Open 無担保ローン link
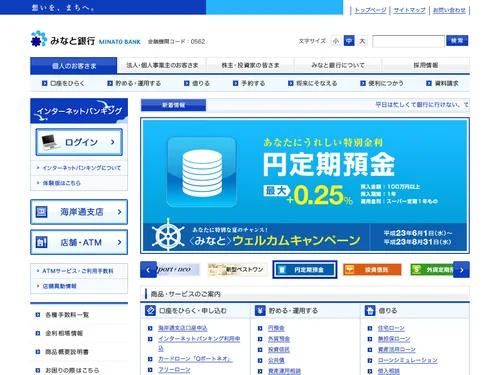500x375 pixels. pyautogui.click(x=394, y=339)
